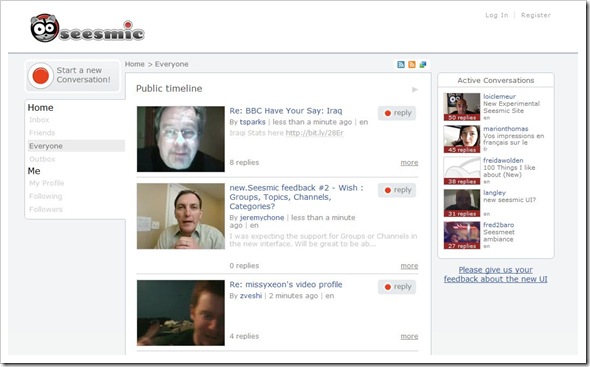Open the bit.ly/28Er link
590x367 pixels.
tap(315, 133)
